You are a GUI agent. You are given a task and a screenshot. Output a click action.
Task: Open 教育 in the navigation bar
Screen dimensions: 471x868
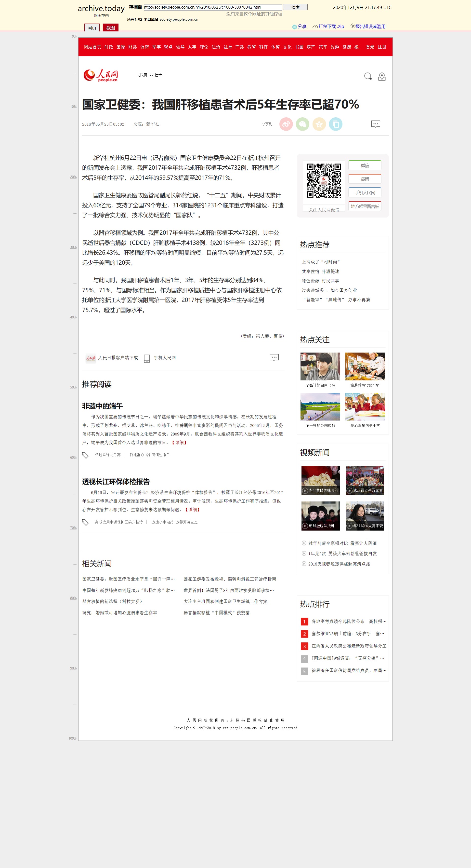[251, 47]
